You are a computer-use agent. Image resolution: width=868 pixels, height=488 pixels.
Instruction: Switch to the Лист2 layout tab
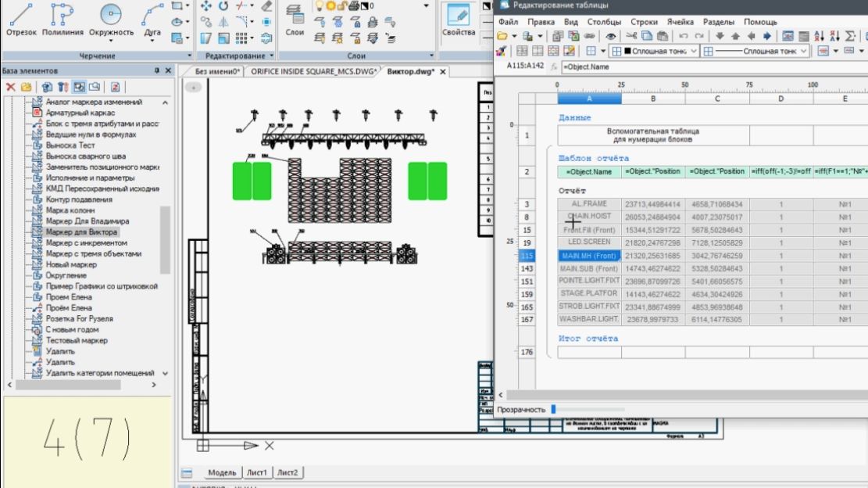click(288, 472)
